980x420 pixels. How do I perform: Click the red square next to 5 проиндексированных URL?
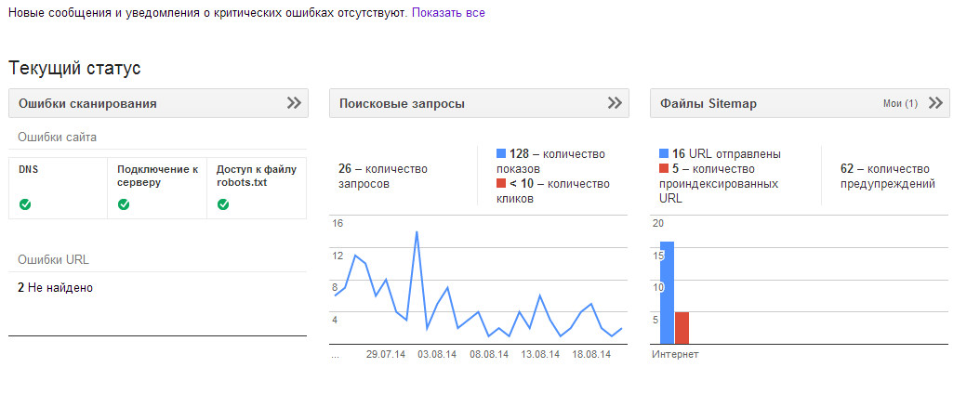point(664,169)
